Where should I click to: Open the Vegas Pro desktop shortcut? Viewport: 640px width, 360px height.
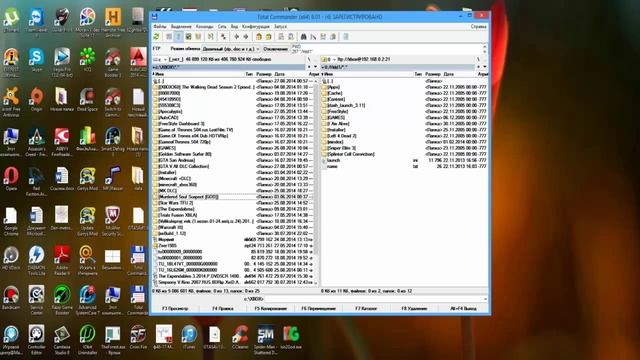pyautogui.click(x=62, y=61)
